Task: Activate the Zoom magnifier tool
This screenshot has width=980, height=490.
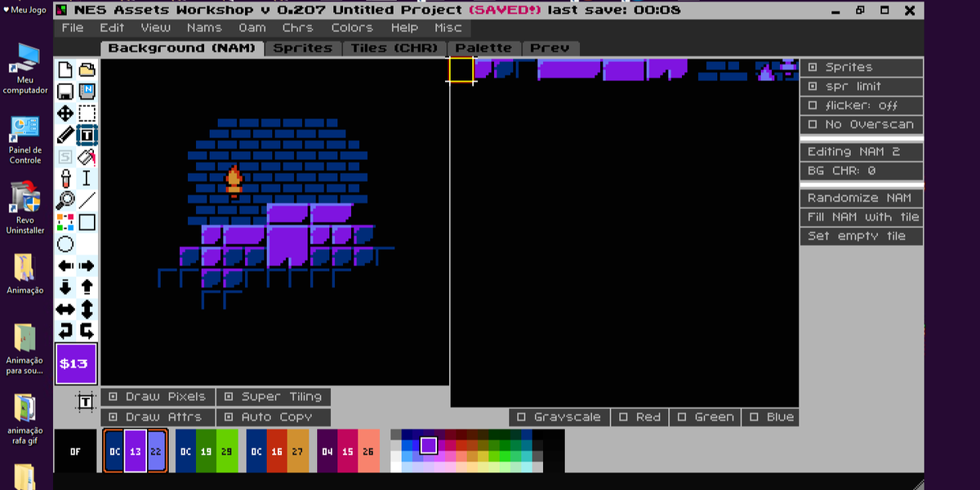Action: (65, 202)
